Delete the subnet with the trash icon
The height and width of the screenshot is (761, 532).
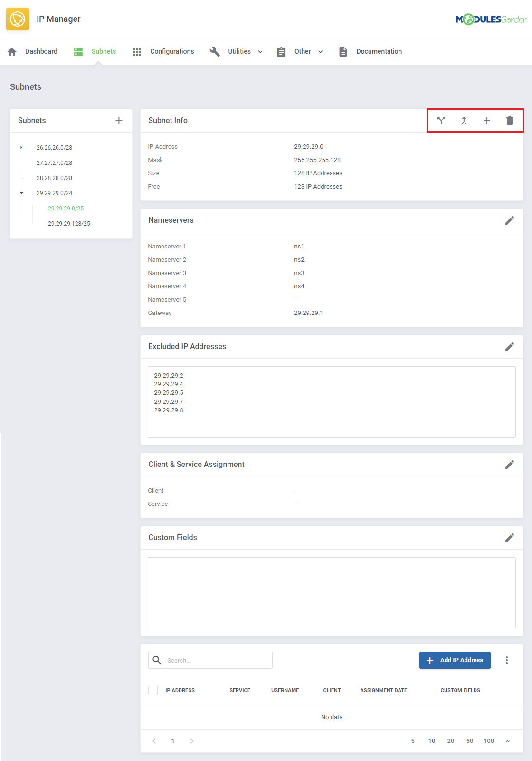pos(510,121)
